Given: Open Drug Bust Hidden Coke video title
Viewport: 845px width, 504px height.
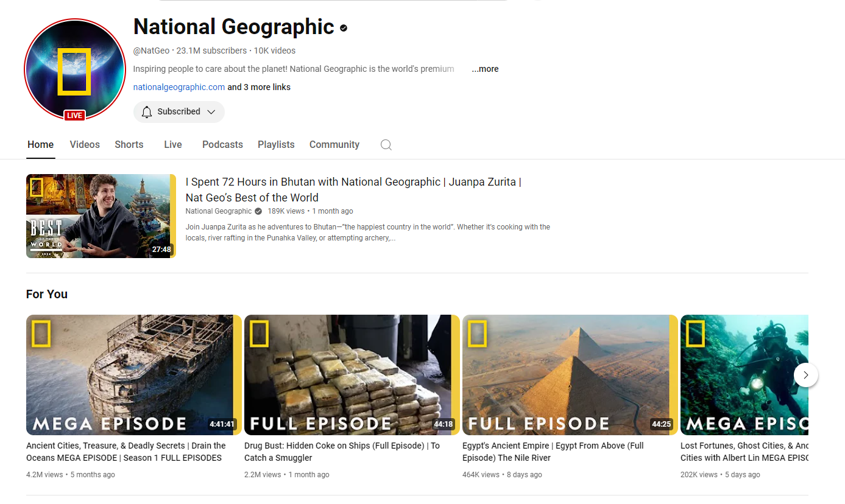Looking at the screenshot, I should pos(342,452).
